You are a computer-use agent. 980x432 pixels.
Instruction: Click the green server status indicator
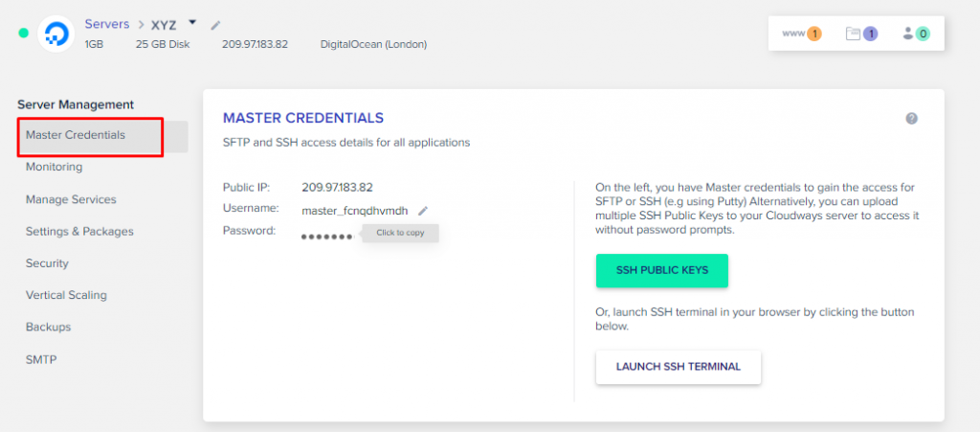24,34
